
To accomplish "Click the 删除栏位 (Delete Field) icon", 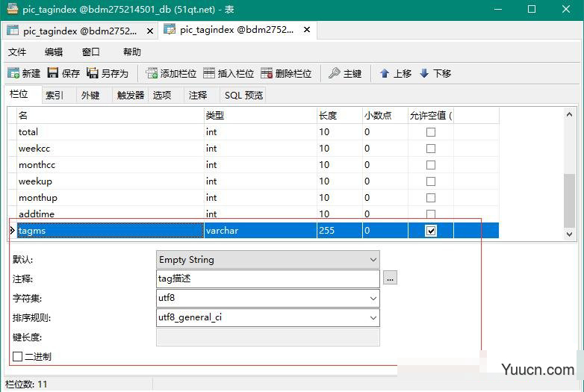I will click(267, 73).
